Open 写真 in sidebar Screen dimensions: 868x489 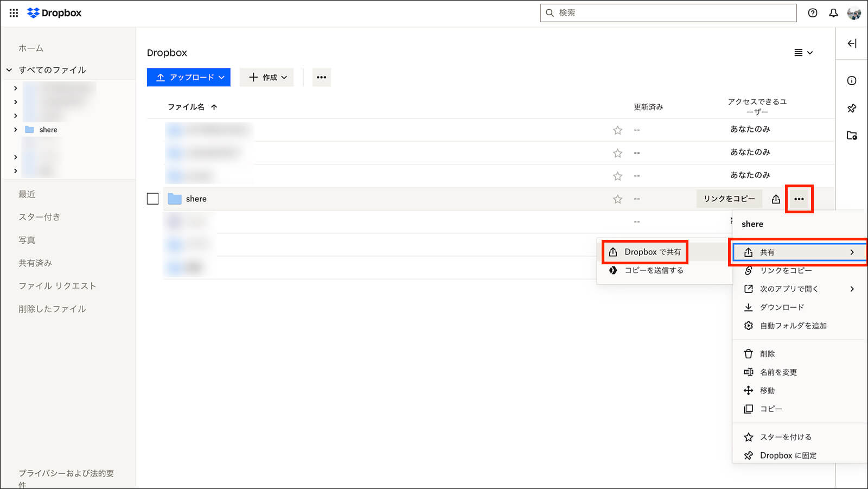pos(27,240)
